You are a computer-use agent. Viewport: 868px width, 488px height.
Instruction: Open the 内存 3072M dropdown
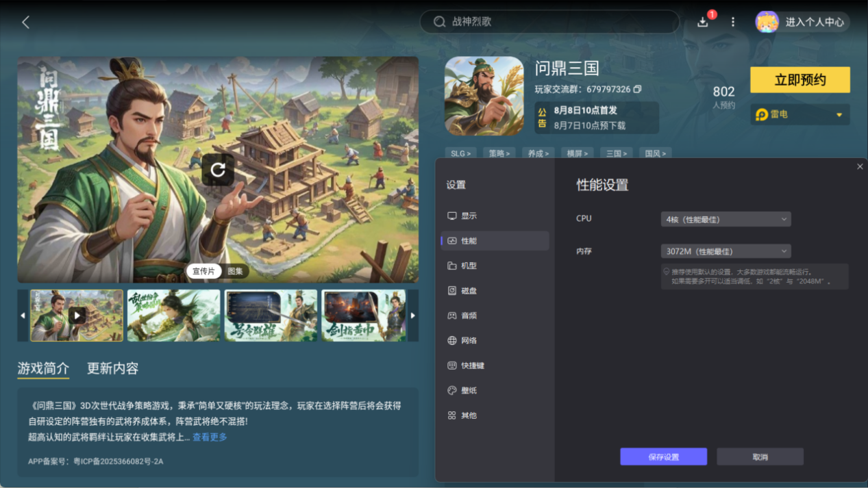pyautogui.click(x=726, y=251)
